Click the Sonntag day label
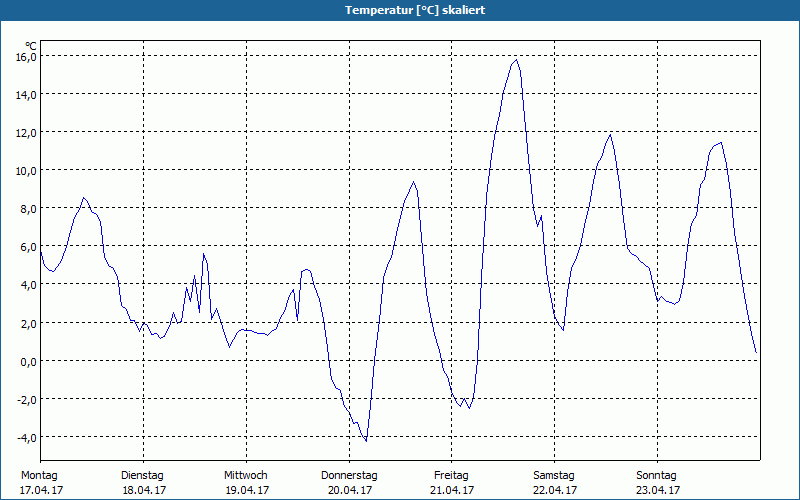This screenshot has width=800, height=500. (x=657, y=476)
